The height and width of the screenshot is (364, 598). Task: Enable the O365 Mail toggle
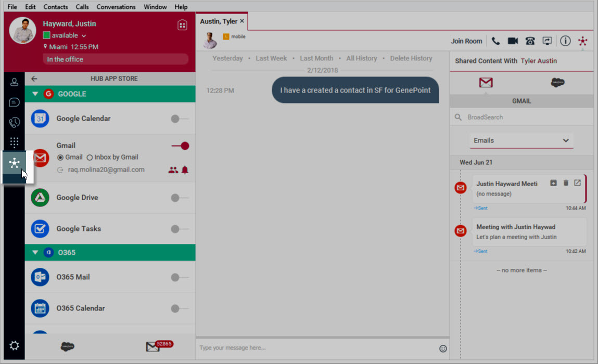pyautogui.click(x=180, y=277)
